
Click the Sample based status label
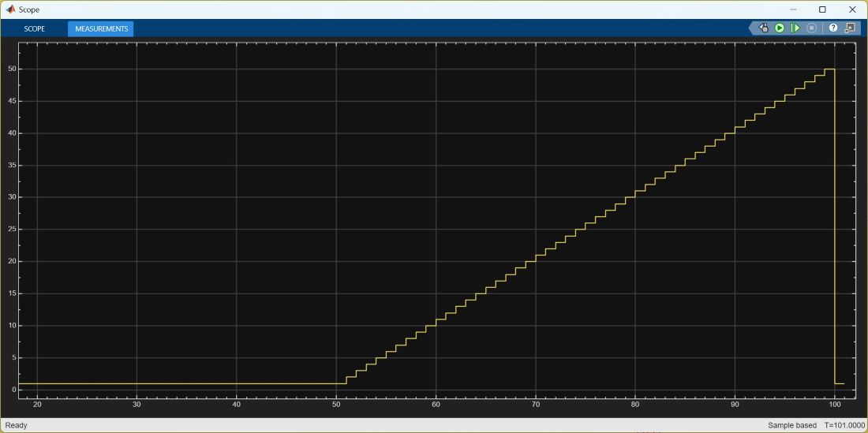(x=791, y=425)
